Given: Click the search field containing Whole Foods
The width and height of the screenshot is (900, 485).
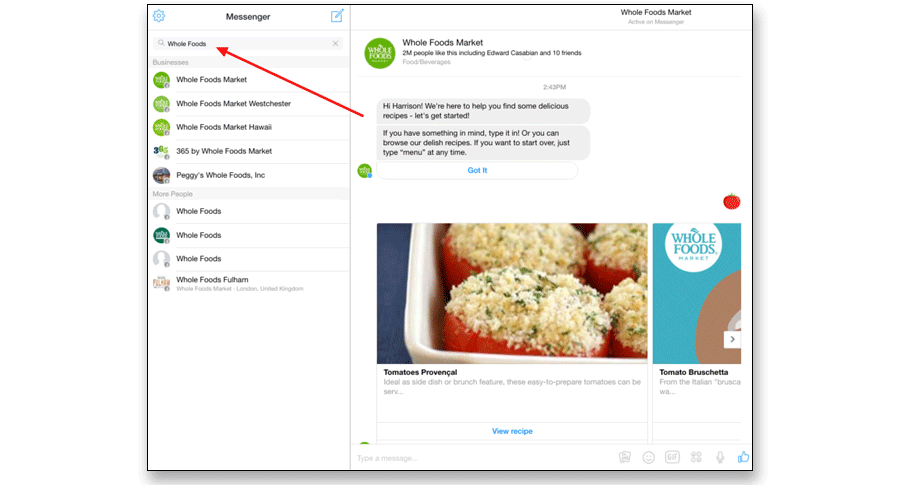Looking at the screenshot, I should (x=248, y=44).
